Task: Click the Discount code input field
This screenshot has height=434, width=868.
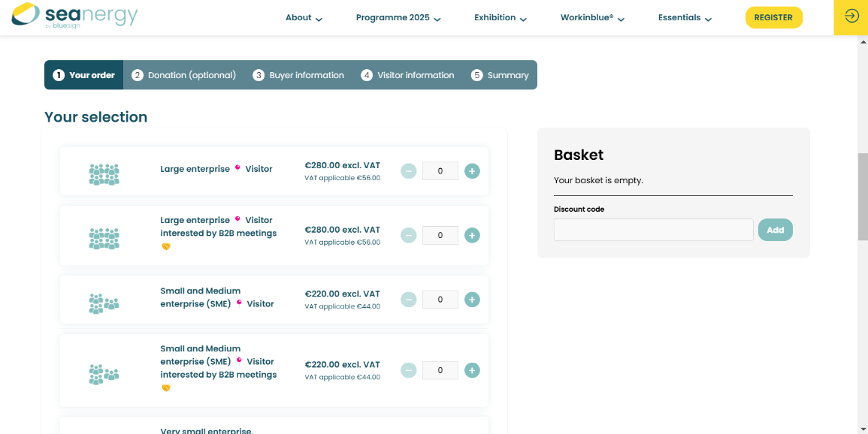Action: tap(653, 230)
